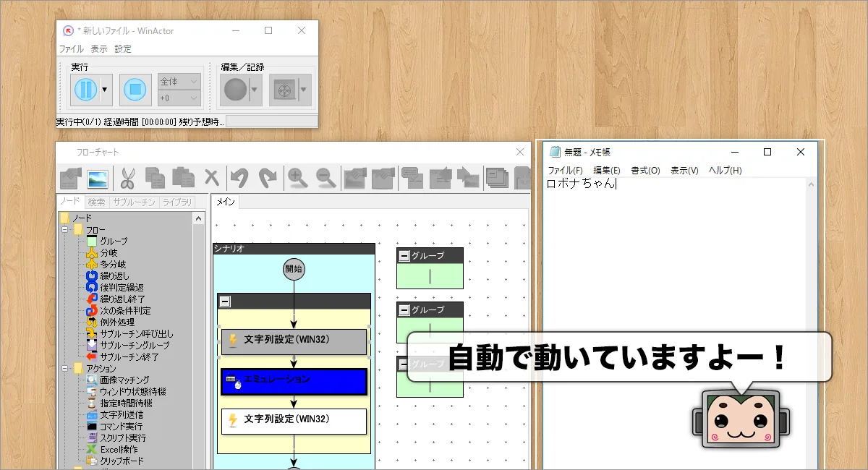Click the speech-bubble comment icon in the flowchart toolbar
The image size is (868, 470).
pos(412,177)
